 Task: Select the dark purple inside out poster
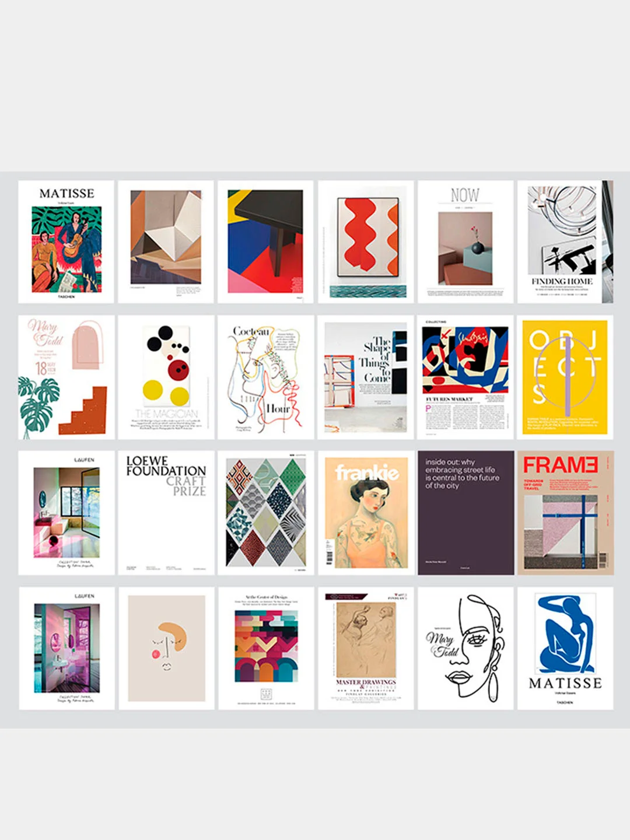tap(466, 513)
